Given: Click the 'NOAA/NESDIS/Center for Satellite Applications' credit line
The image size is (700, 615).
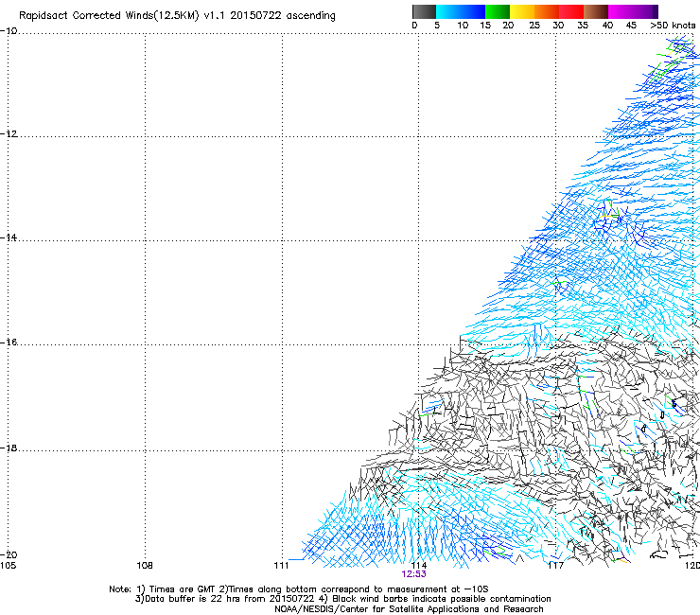Looking at the screenshot, I should [409, 609].
